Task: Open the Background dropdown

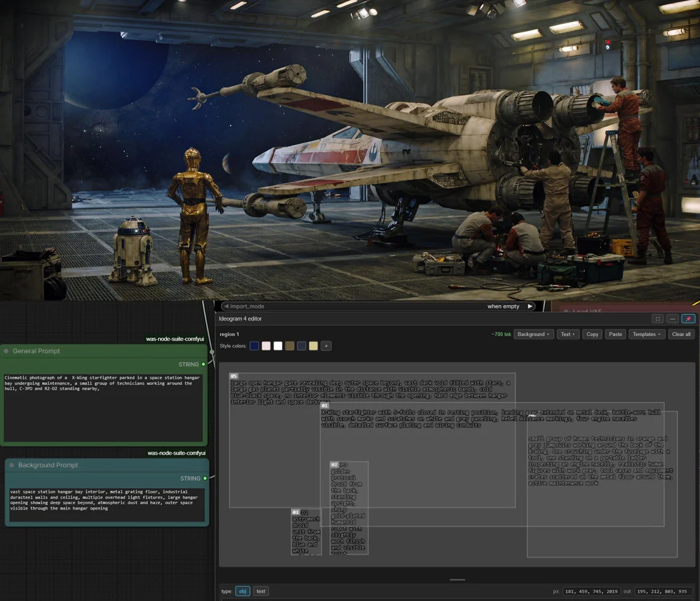Action: pyautogui.click(x=533, y=334)
